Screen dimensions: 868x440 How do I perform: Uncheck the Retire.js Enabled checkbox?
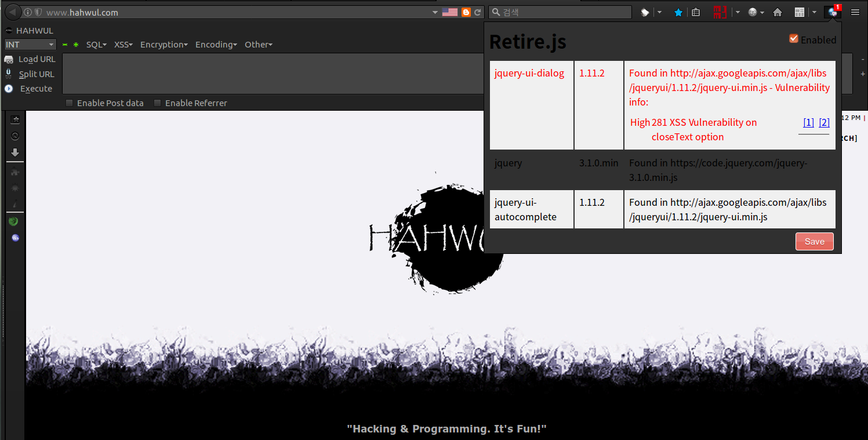click(794, 39)
